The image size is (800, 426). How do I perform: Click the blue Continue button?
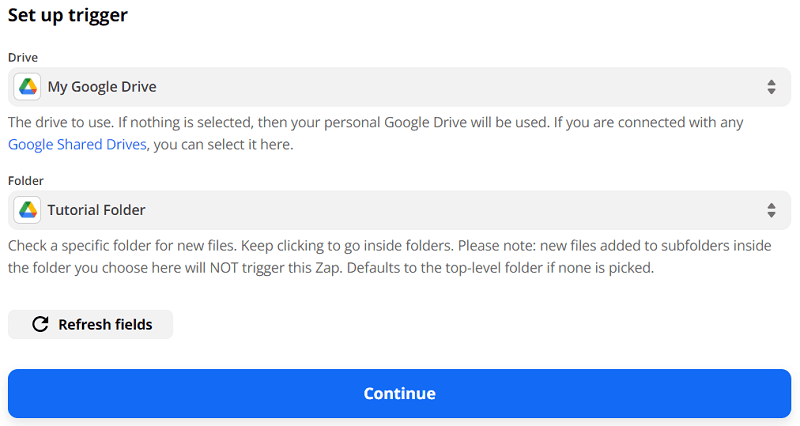(399, 393)
